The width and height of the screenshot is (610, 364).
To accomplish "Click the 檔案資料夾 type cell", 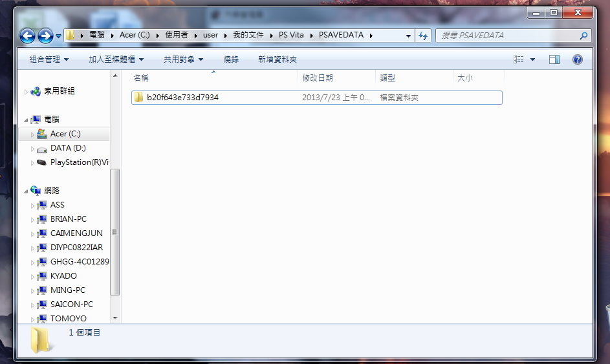I will pos(399,98).
